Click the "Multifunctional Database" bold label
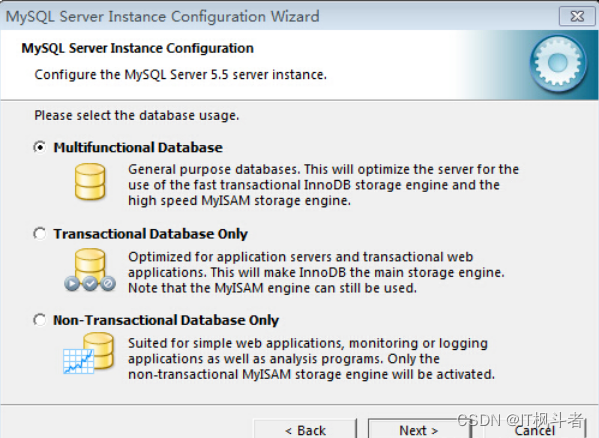 [x=138, y=147]
